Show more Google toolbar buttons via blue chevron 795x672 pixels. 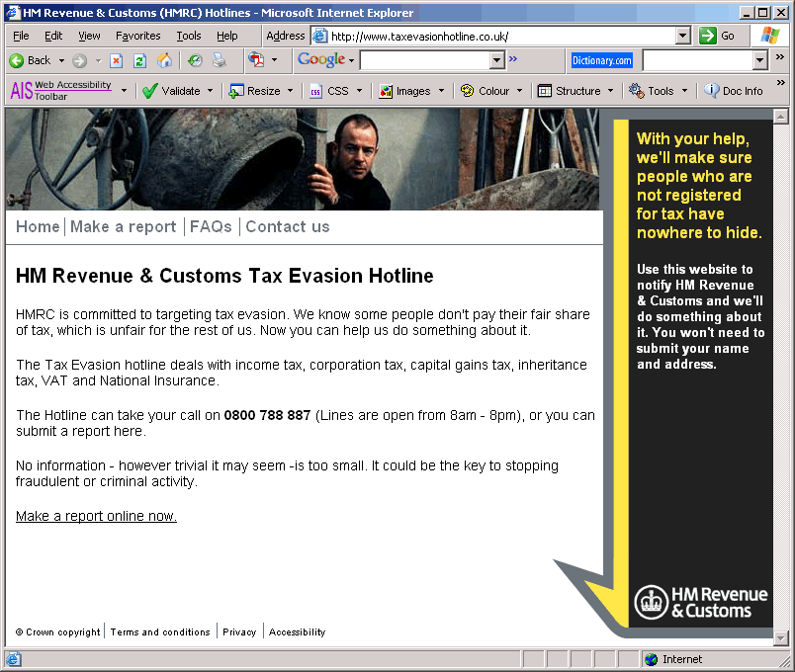point(513,58)
